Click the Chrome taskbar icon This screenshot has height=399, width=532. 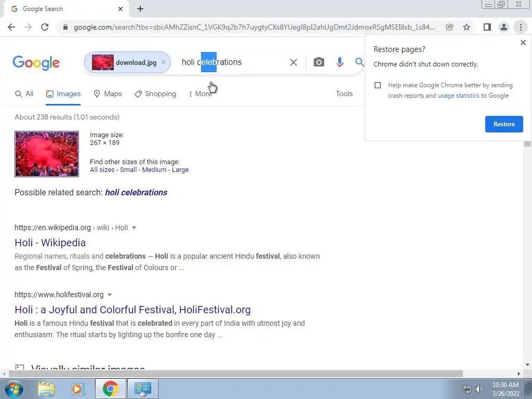coord(110,389)
